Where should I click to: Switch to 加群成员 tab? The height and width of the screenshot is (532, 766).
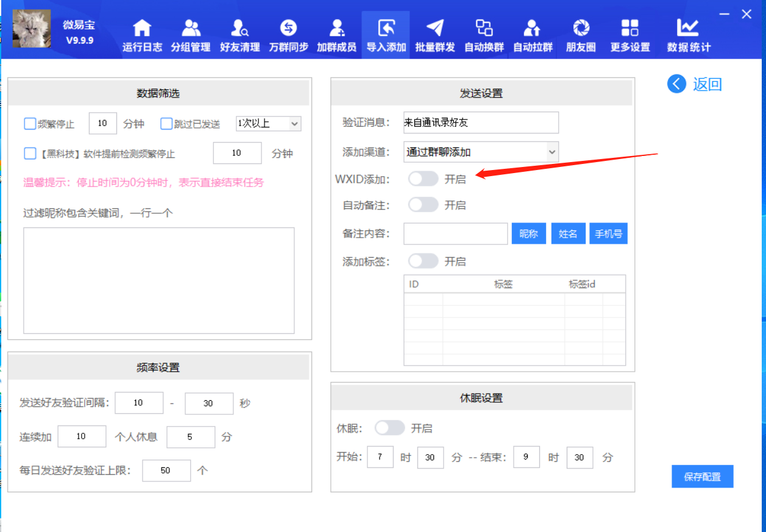point(336,35)
